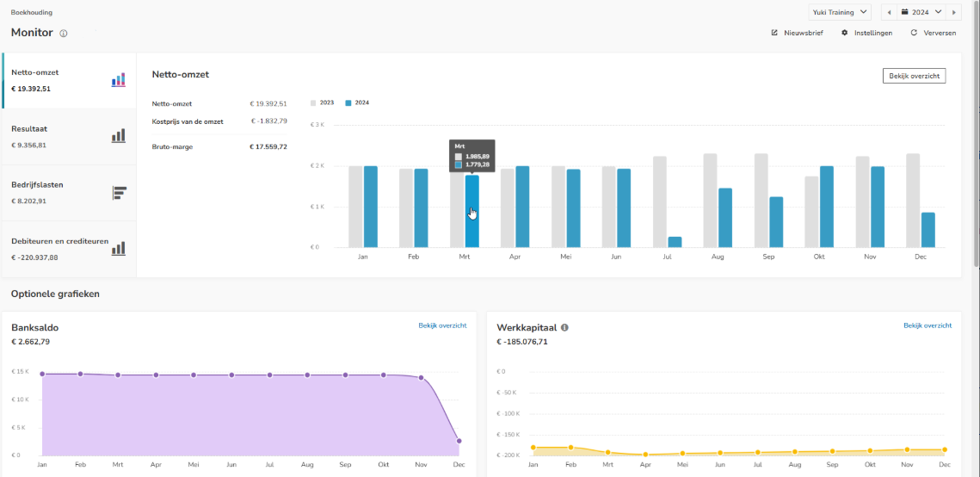Click the Kostprijs van de omzet label

tap(188, 121)
